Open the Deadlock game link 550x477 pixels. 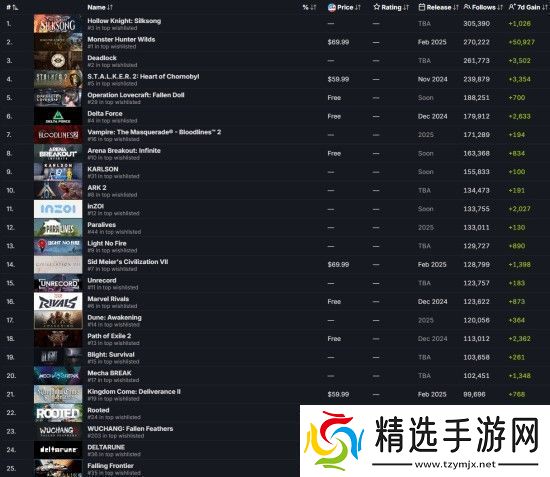point(102,58)
